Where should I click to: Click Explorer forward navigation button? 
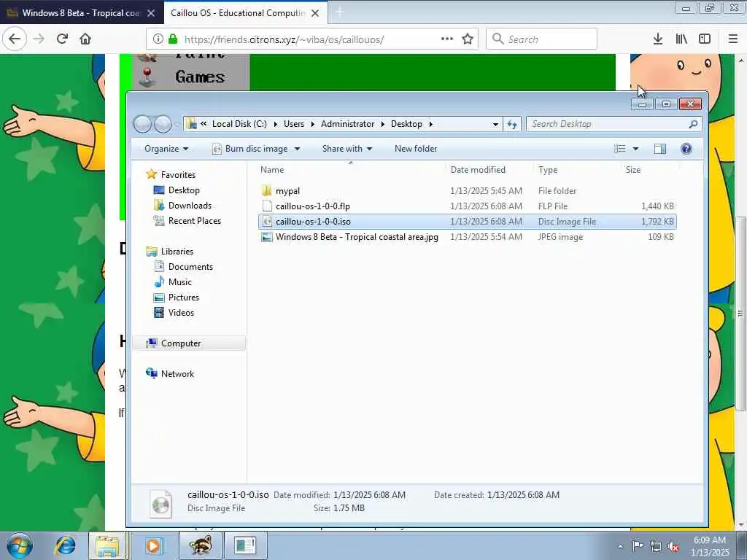pos(163,124)
